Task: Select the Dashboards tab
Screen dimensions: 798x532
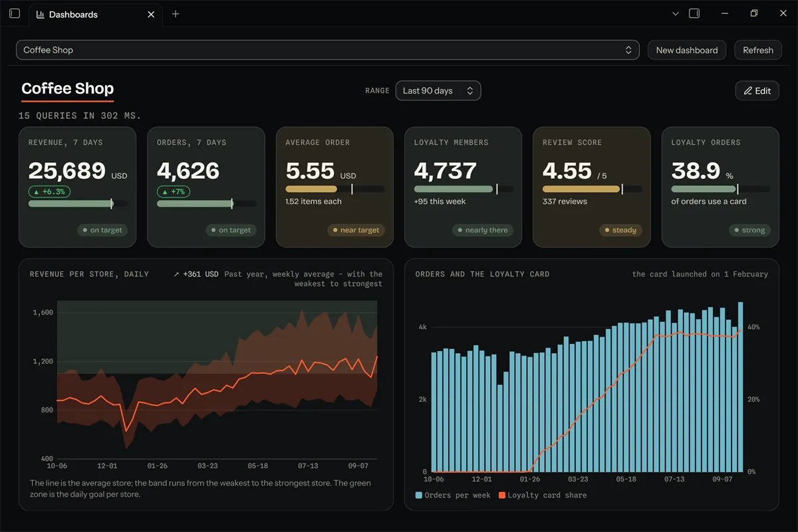Action: tap(96, 14)
